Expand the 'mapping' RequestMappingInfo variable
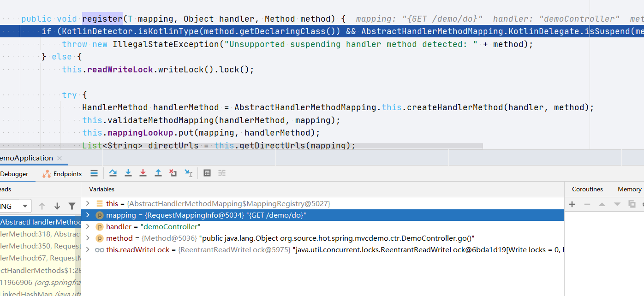This screenshot has height=296, width=644. click(88, 215)
